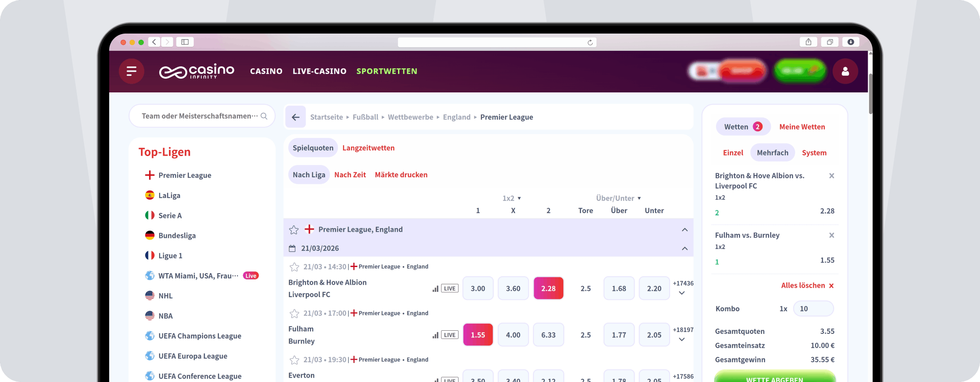
Task: Star the Fulham vs Burnley match
Action: 294,313
